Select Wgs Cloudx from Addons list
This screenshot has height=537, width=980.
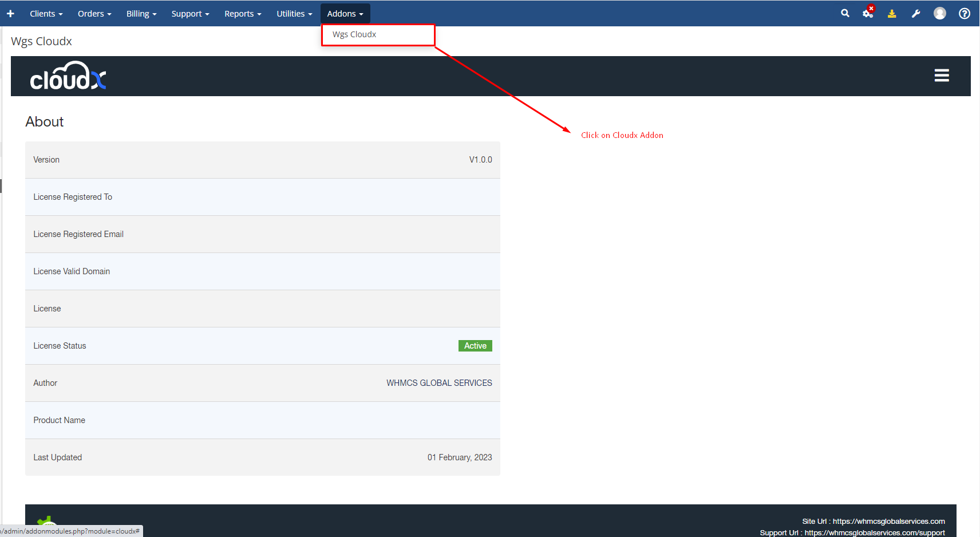[354, 34]
